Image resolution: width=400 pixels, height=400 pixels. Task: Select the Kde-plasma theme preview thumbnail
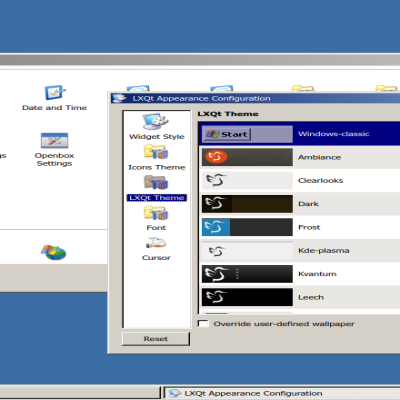coord(247,251)
